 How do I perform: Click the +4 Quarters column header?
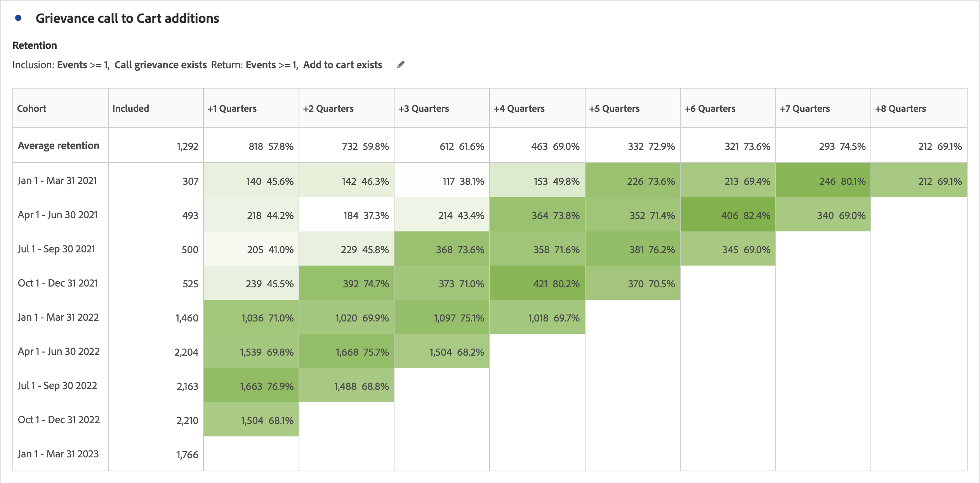click(x=519, y=108)
